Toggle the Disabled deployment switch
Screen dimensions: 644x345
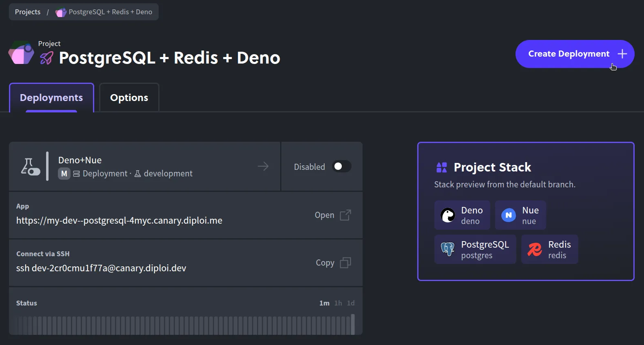pyautogui.click(x=341, y=167)
